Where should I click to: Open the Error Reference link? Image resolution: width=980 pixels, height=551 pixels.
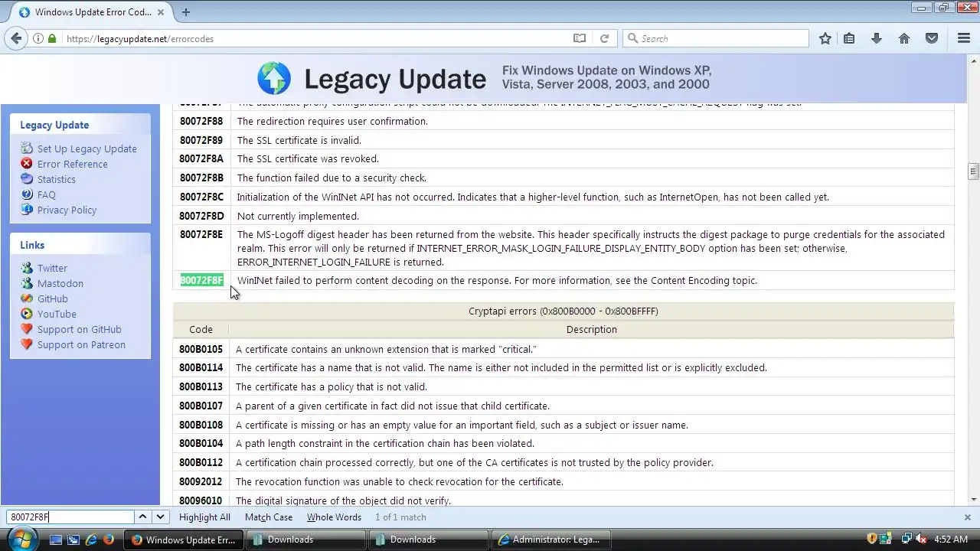(x=72, y=164)
